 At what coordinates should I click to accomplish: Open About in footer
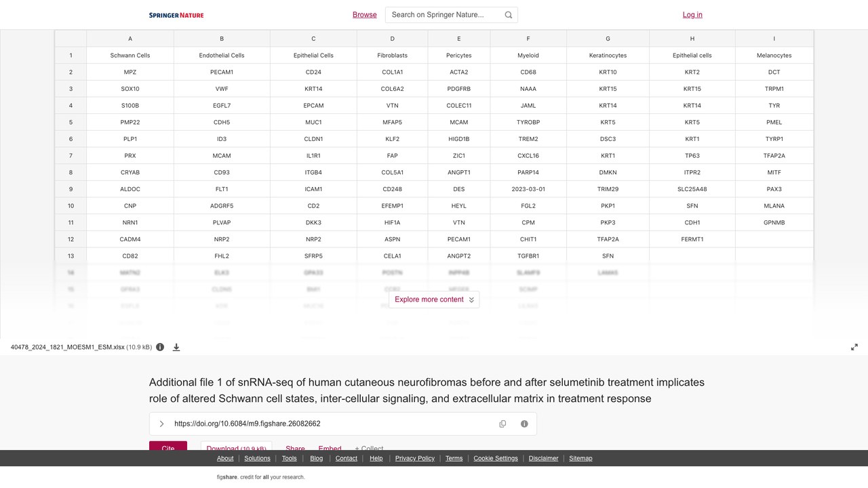coord(225,458)
